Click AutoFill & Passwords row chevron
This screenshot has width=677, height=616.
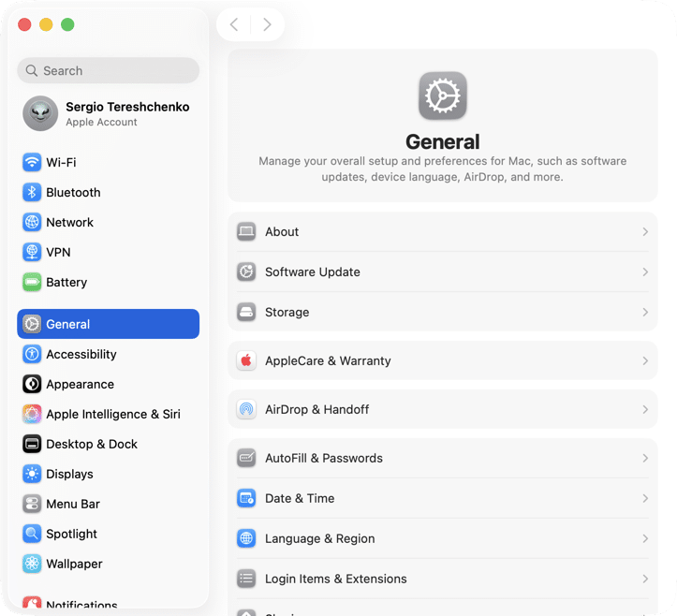(x=645, y=458)
